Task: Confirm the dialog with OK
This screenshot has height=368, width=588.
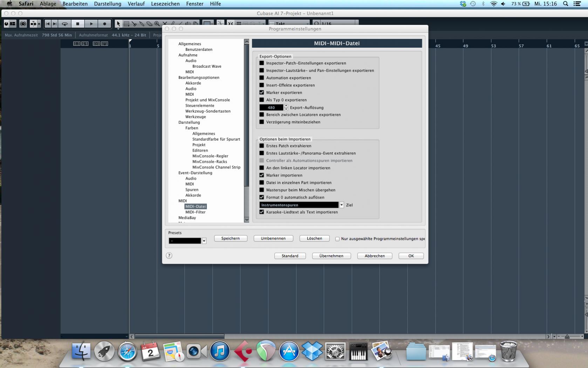Action: [411, 256]
